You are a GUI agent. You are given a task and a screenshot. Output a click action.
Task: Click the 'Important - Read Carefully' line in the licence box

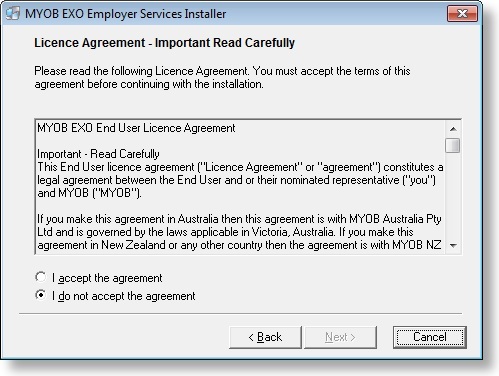[98, 154]
